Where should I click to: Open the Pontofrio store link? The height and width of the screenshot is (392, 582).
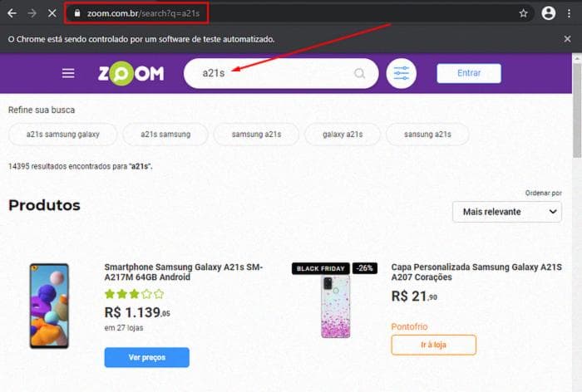click(408, 326)
